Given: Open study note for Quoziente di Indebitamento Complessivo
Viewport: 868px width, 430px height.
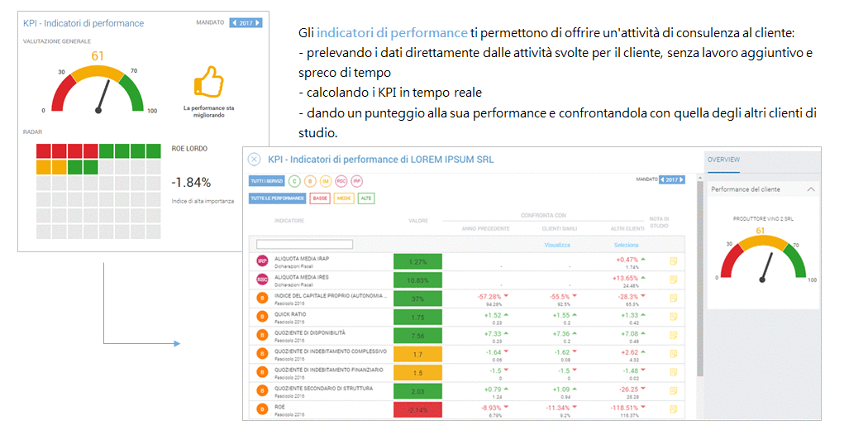Looking at the screenshot, I should (x=674, y=354).
